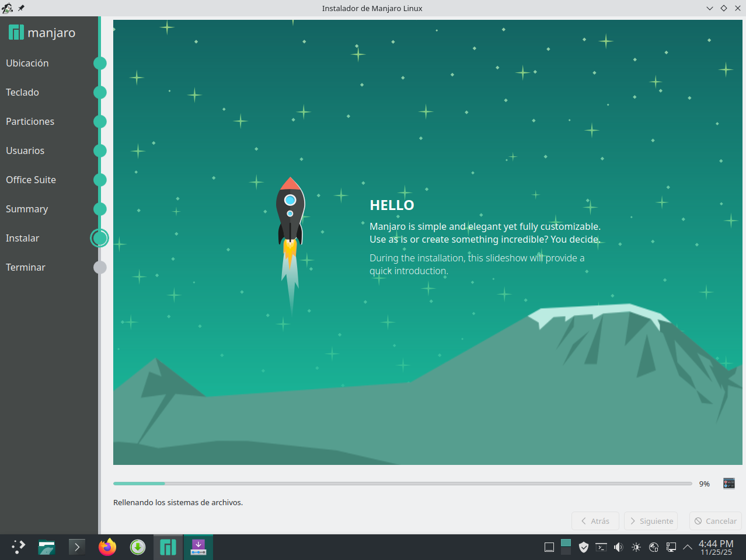
Task: Launch the terminal from the taskbar
Action: 77,547
